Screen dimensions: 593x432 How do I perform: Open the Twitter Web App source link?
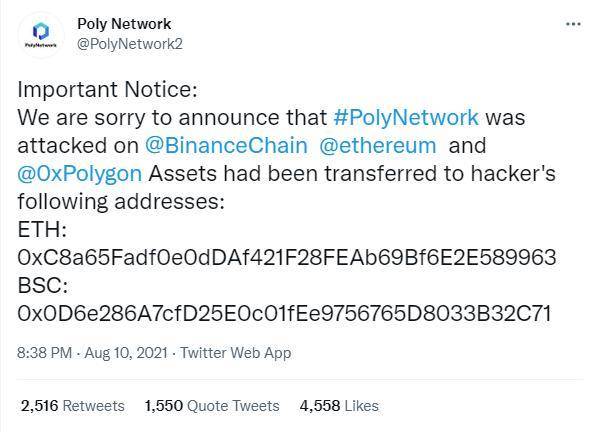tap(236, 353)
